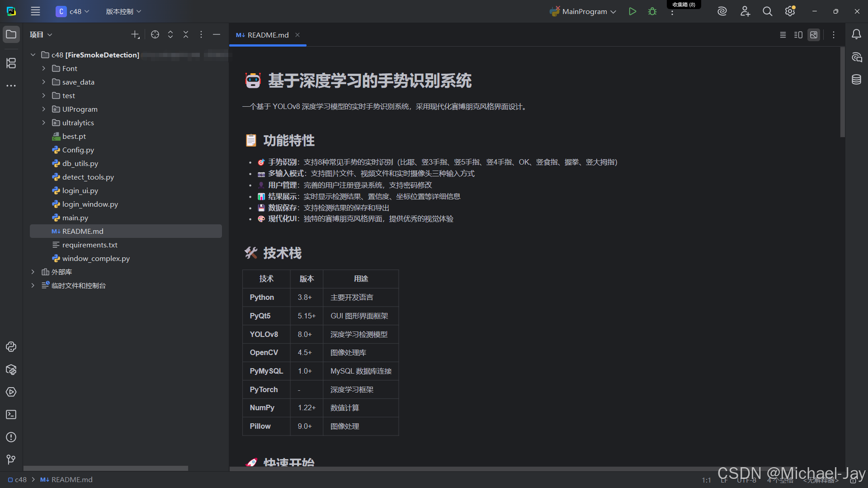The image size is (868, 488).
Task: Expand all items in project tree
Action: (x=170, y=35)
